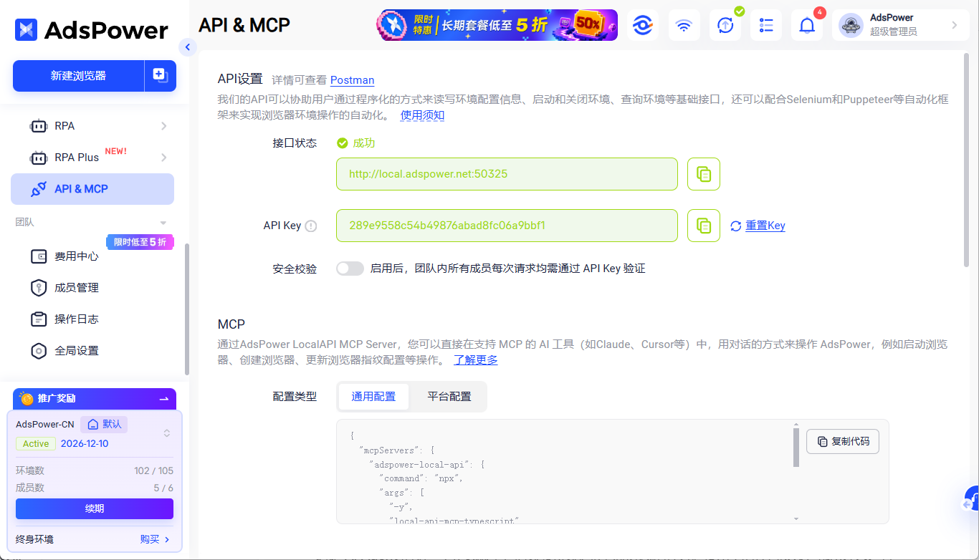Viewport: 979px width, 560px height.
Task: Click the API URL field
Action: [x=507, y=174]
